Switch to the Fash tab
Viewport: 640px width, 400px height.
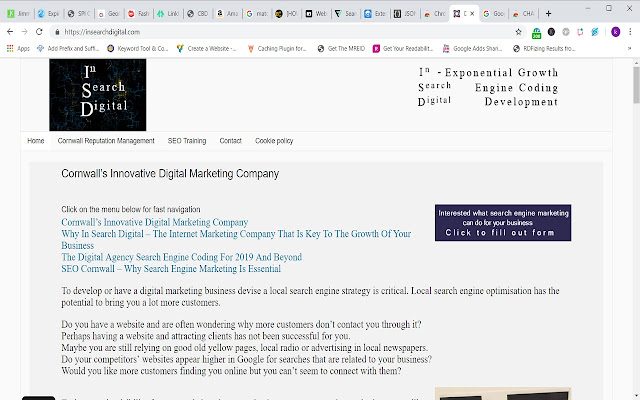[x=138, y=13]
